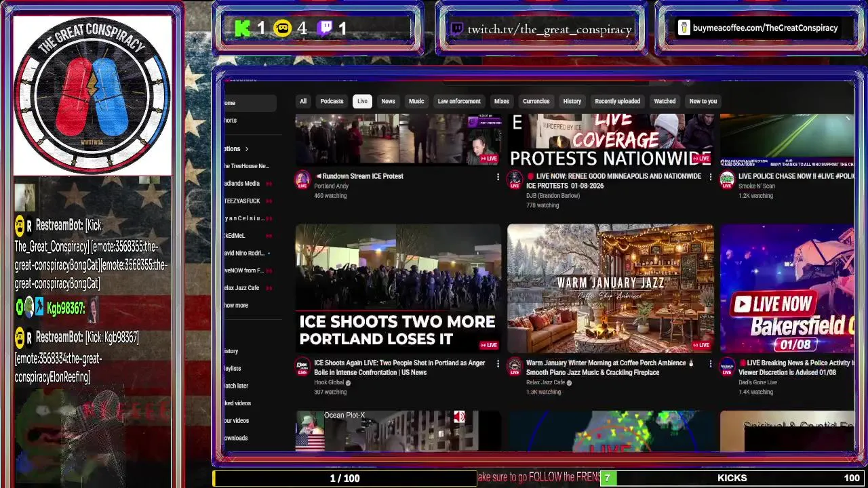Open the Rundown Stream ICE Protest options menu

pos(498,177)
